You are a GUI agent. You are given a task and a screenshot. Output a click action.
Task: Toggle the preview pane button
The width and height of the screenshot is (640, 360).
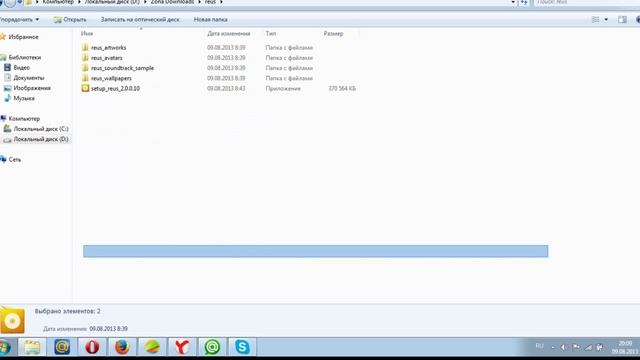pyautogui.click(x=622, y=20)
